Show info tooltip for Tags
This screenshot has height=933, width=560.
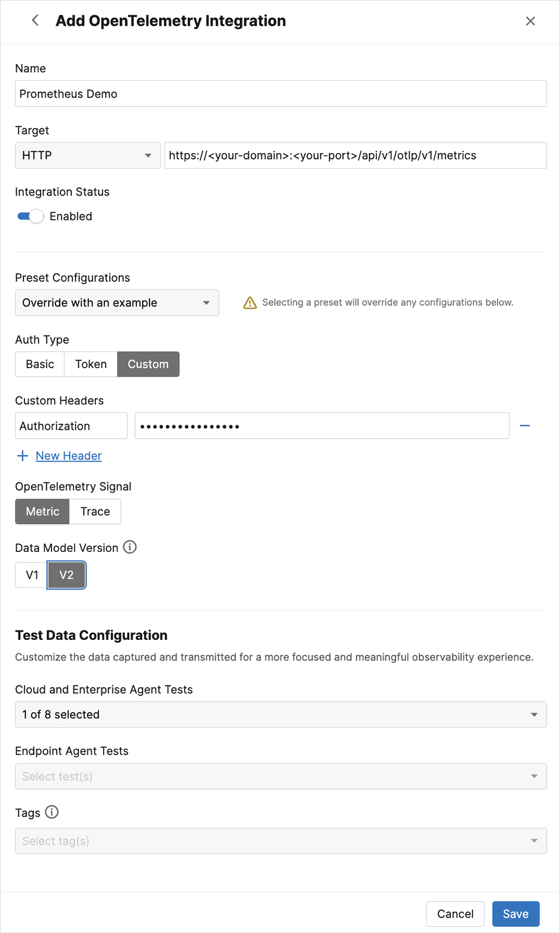[52, 813]
